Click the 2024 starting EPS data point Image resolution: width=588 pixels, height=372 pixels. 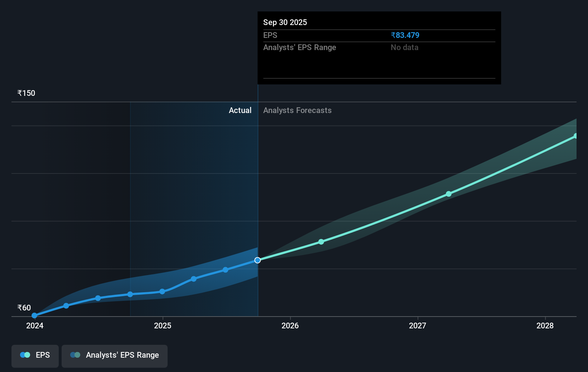(34, 315)
